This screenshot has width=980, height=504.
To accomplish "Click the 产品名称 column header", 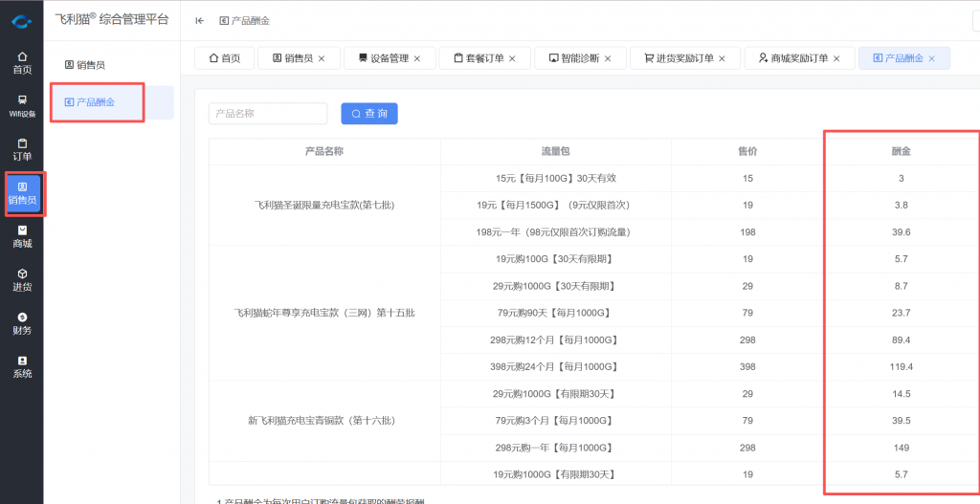I will [x=324, y=151].
